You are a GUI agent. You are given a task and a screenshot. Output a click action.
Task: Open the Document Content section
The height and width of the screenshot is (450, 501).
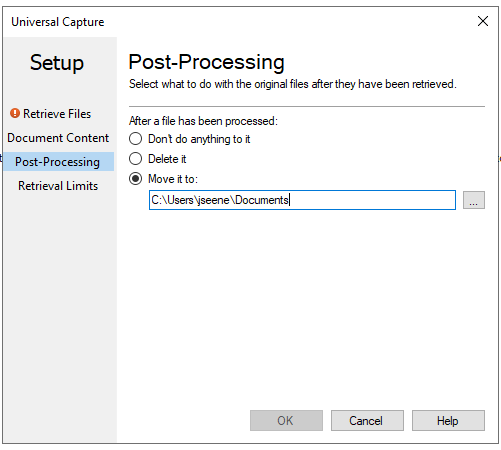(58, 138)
